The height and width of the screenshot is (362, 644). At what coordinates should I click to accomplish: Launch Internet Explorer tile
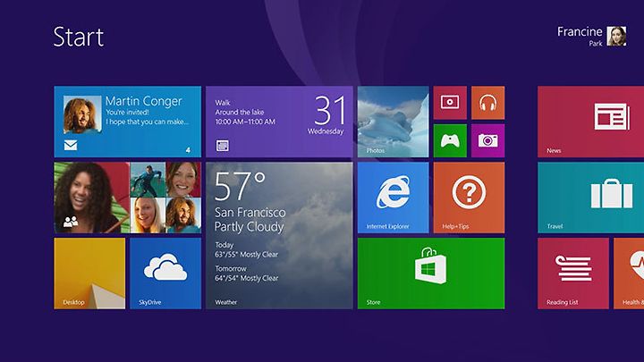(x=393, y=198)
